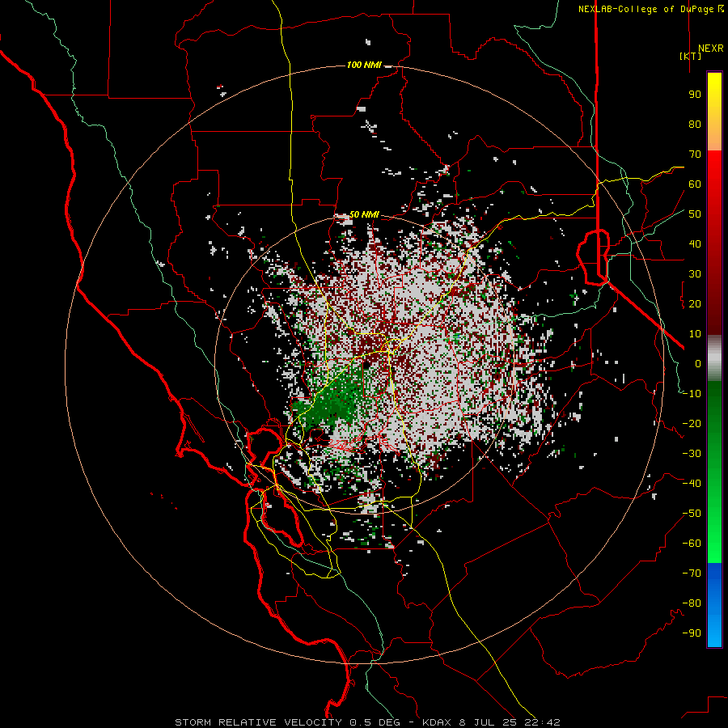The image size is (728, 728).
Task: Click the 0 value on velocity scale
Action: (698, 364)
